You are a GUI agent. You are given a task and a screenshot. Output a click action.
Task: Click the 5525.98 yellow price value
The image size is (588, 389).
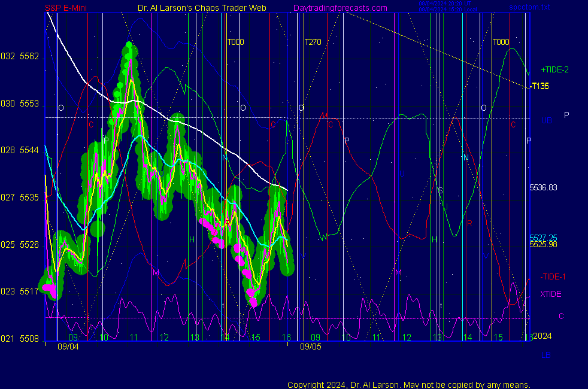[543, 244]
